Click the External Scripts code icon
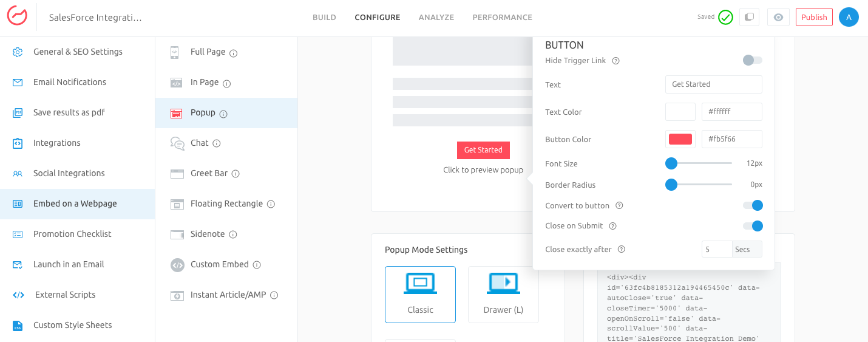Image resolution: width=868 pixels, height=342 pixels. click(x=18, y=295)
